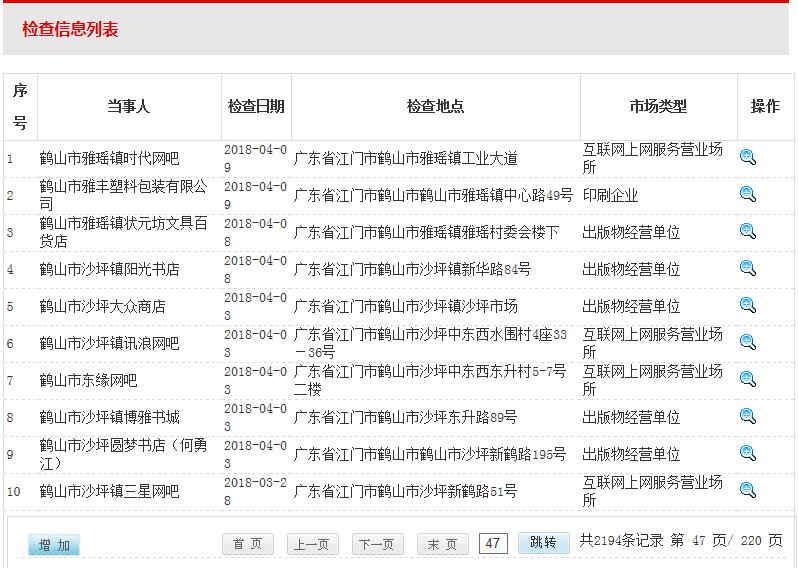View record of 鹤山市雅瑶镇状元坊文具百货店 magnifier
This screenshot has width=798, height=568.
[747, 231]
